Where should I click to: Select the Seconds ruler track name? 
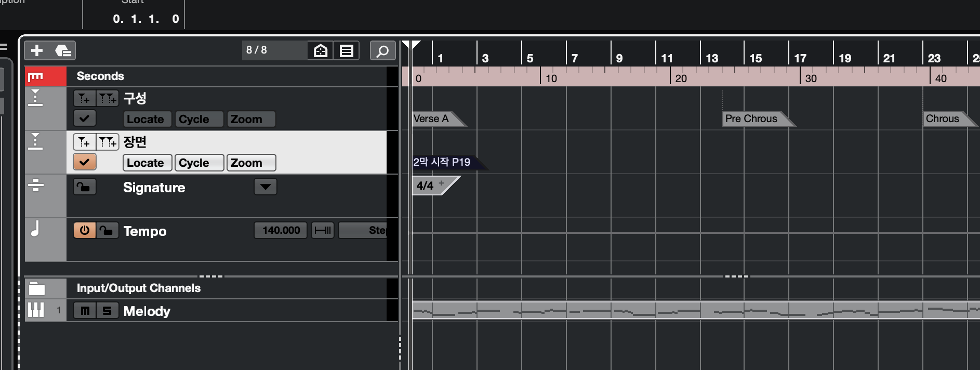[100, 76]
